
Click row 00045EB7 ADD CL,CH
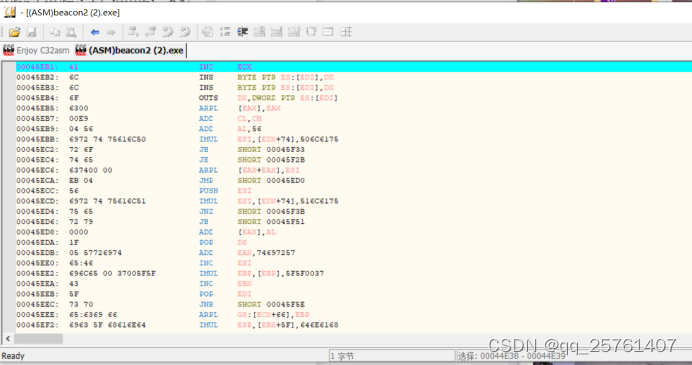coord(353,118)
